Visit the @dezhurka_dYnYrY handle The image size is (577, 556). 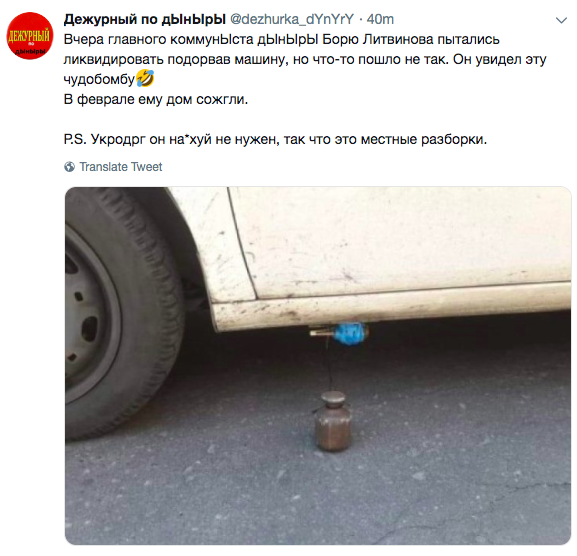click(291, 19)
